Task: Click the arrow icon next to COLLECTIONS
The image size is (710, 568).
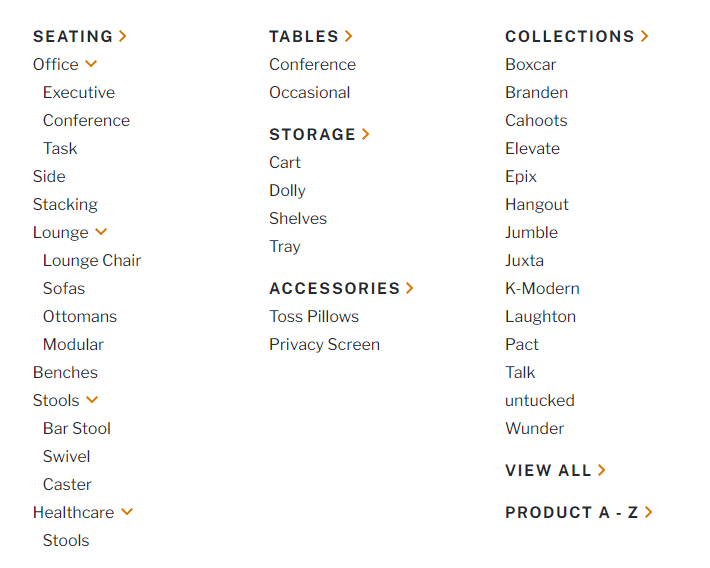Action: [x=645, y=36]
